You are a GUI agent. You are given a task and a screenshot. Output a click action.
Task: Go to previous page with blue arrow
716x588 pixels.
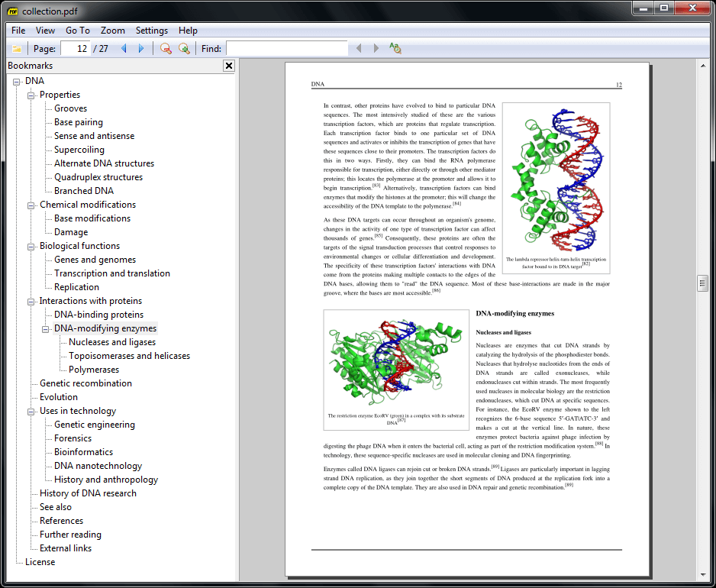click(x=124, y=49)
